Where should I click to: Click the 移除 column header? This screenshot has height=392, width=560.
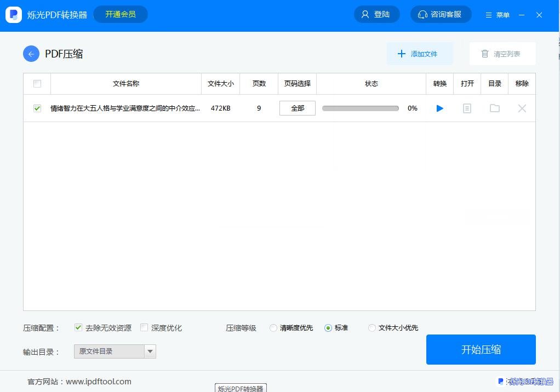tap(522, 83)
